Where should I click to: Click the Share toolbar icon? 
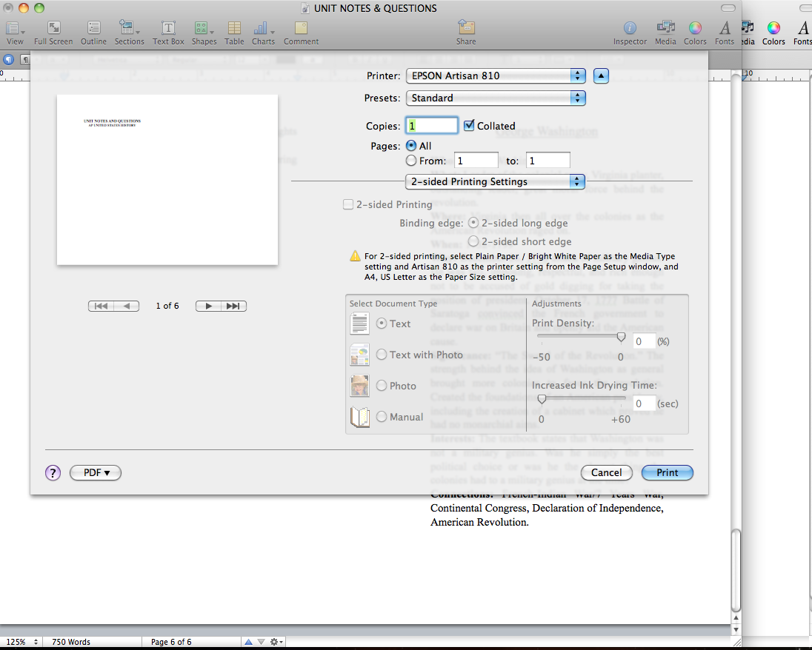point(466,33)
